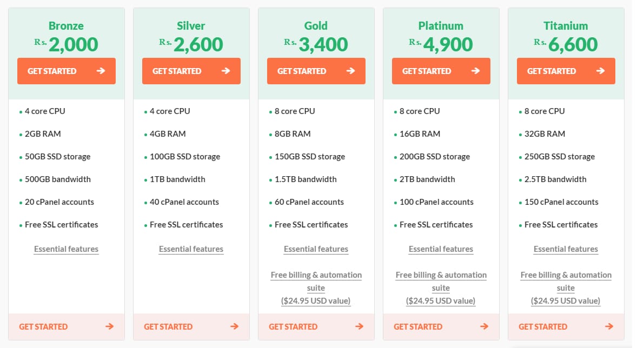The height and width of the screenshot is (348, 644).
Task: Click the arrow in Titanium orange button
Action: tap(600, 71)
